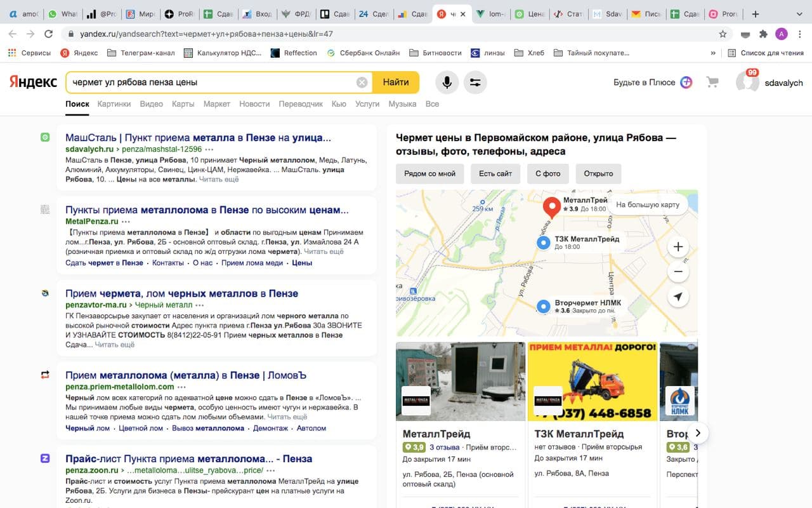Go back to previous page
Viewport: 812px width, 508px height.
click(x=13, y=34)
